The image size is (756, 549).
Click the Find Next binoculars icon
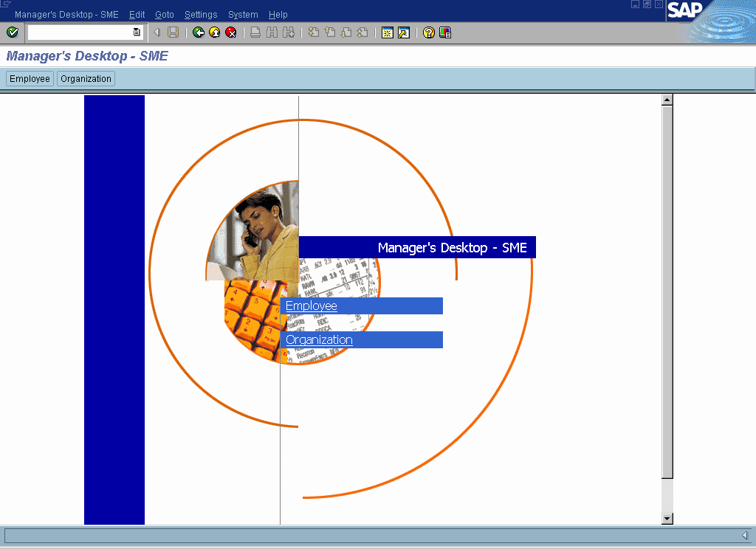[289, 32]
